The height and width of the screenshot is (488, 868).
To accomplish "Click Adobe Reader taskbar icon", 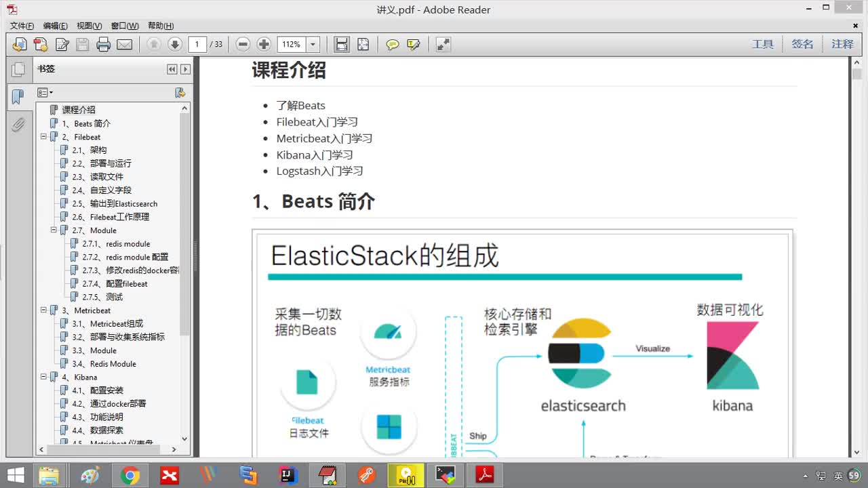I will [485, 475].
